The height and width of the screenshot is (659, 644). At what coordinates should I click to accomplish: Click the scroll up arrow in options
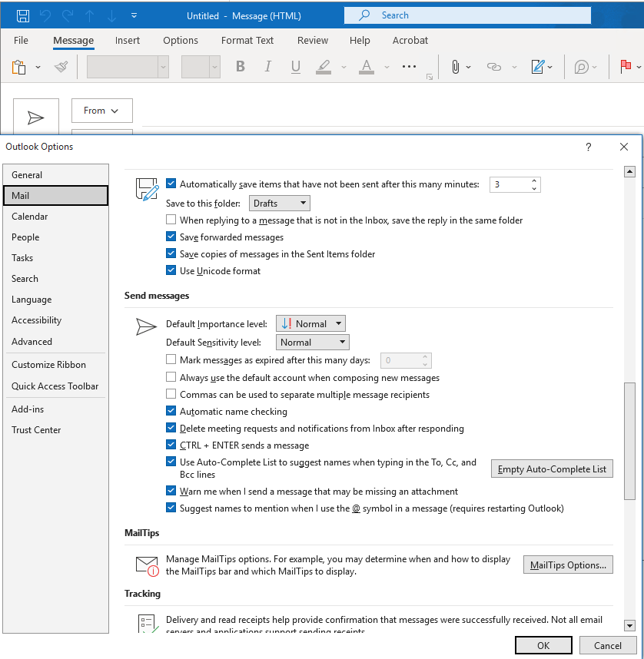pos(629,171)
